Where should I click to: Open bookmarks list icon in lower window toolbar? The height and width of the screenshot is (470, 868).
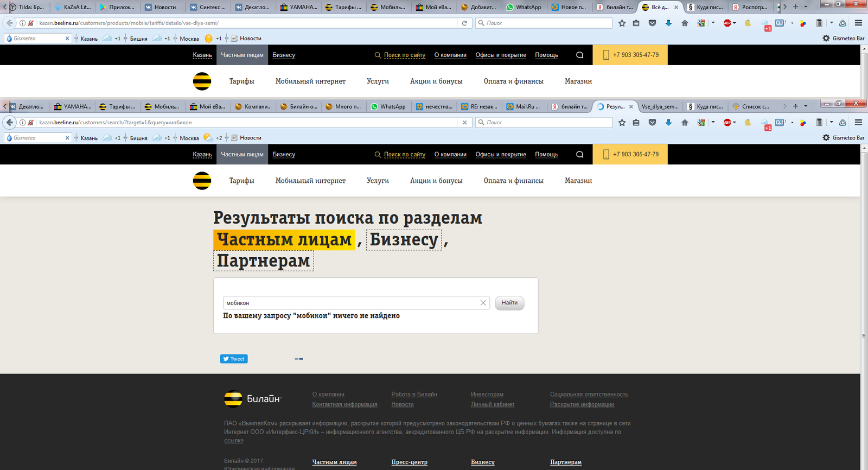(636, 123)
